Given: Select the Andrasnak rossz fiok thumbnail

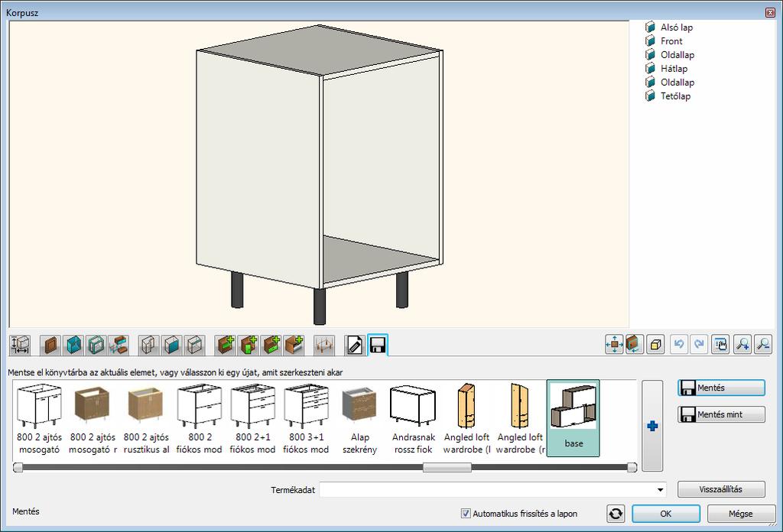Looking at the screenshot, I should coord(414,419).
